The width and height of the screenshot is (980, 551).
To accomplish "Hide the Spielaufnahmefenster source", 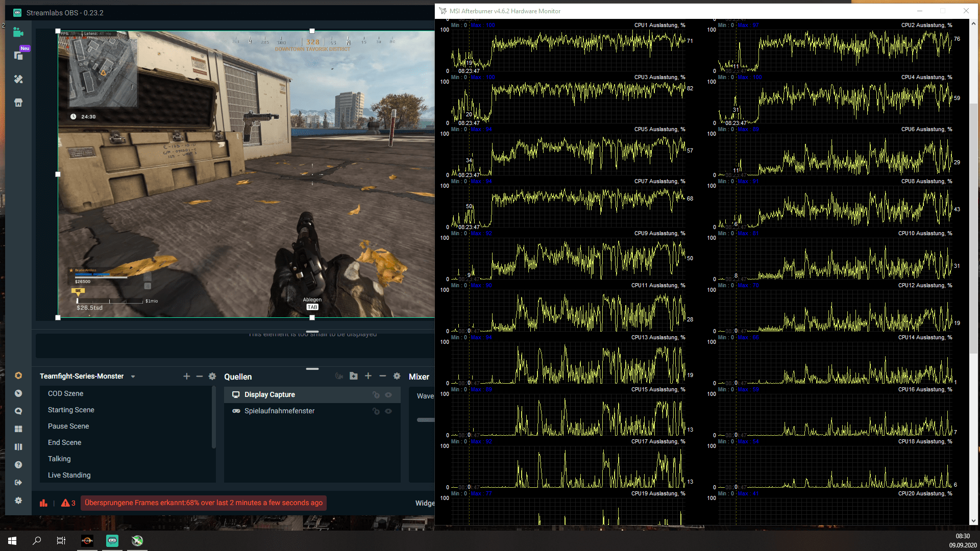I will (x=388, y=411).
